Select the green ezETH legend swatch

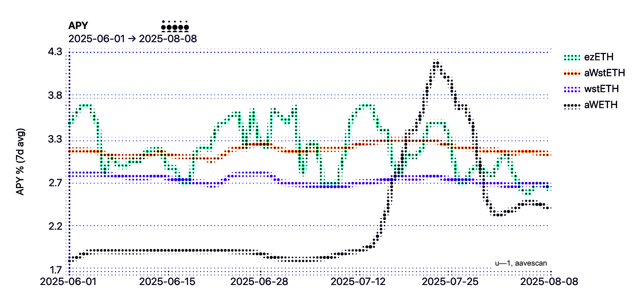572,57
